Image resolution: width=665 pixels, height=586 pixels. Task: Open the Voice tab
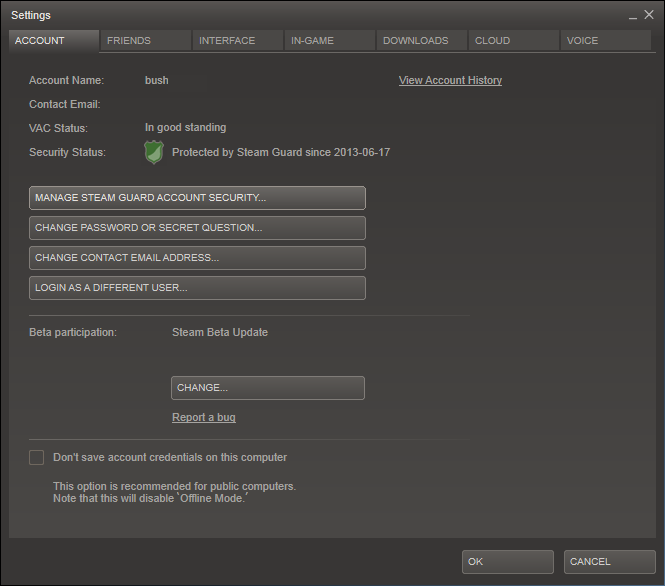[x=606, y=41]
